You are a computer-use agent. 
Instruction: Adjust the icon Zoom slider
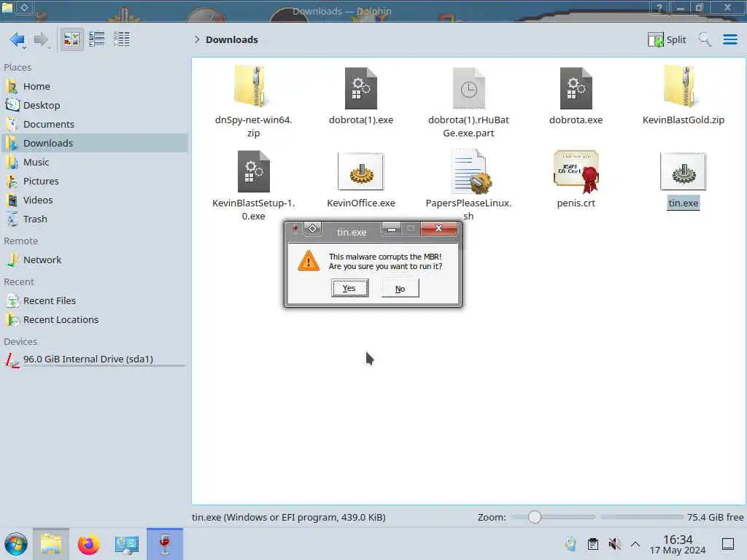point(553,517)
